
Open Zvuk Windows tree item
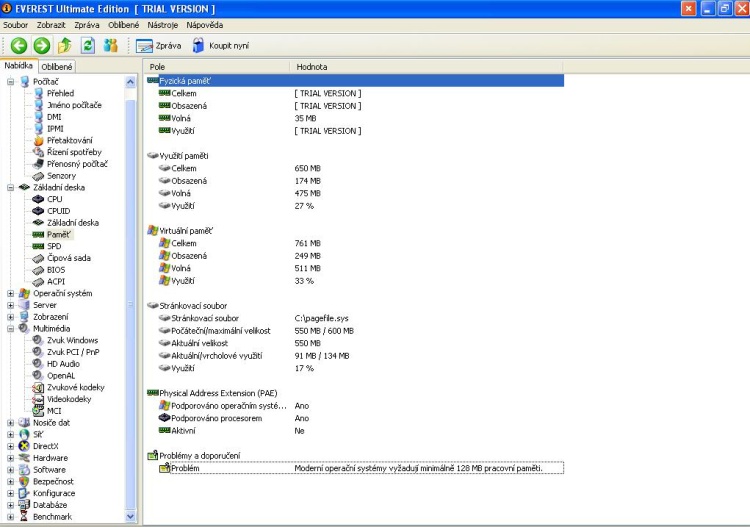pos(72,340)
